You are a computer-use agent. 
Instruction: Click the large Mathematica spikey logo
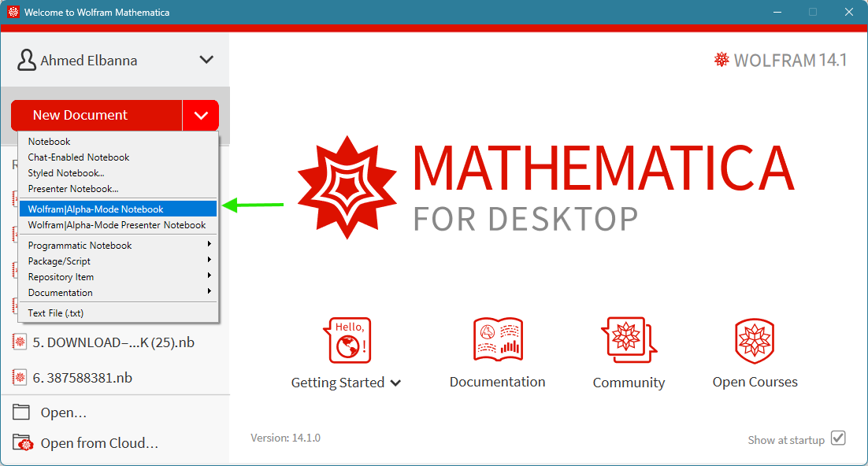(347, 187)
